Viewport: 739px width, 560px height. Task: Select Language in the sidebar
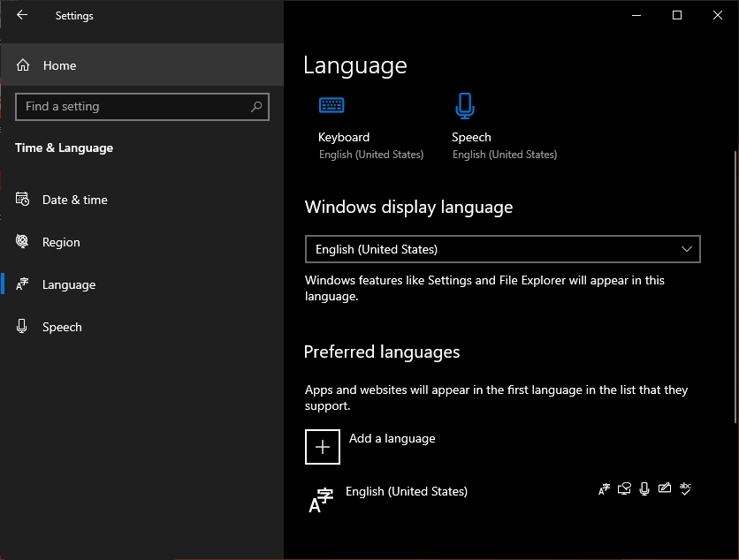coord(68,284)
